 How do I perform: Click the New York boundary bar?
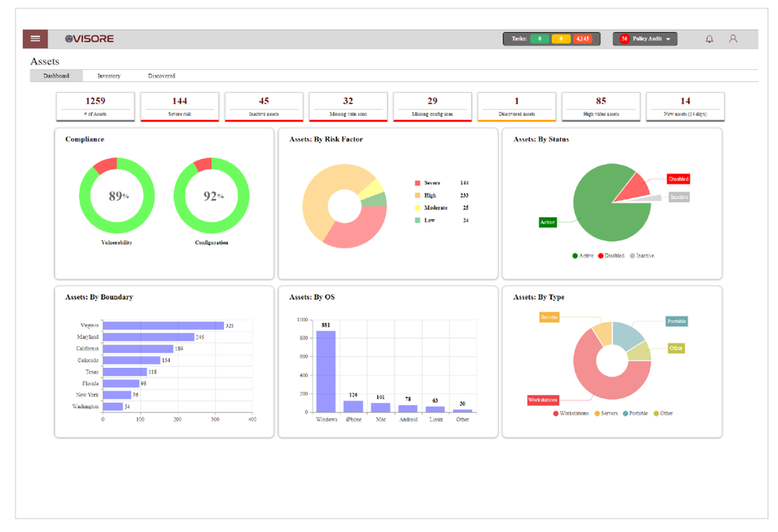tap(117, 395)
